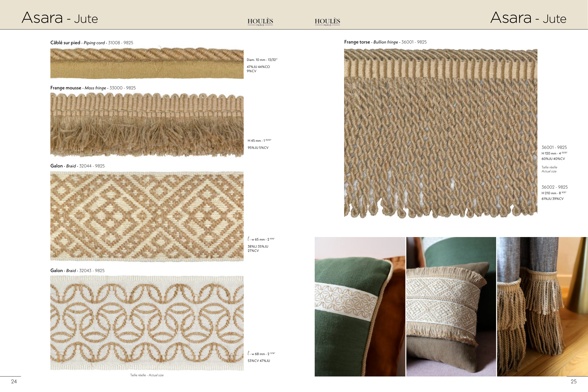
Task: Open the green cushion with braid photo
Action: click(x=360, y=306)
